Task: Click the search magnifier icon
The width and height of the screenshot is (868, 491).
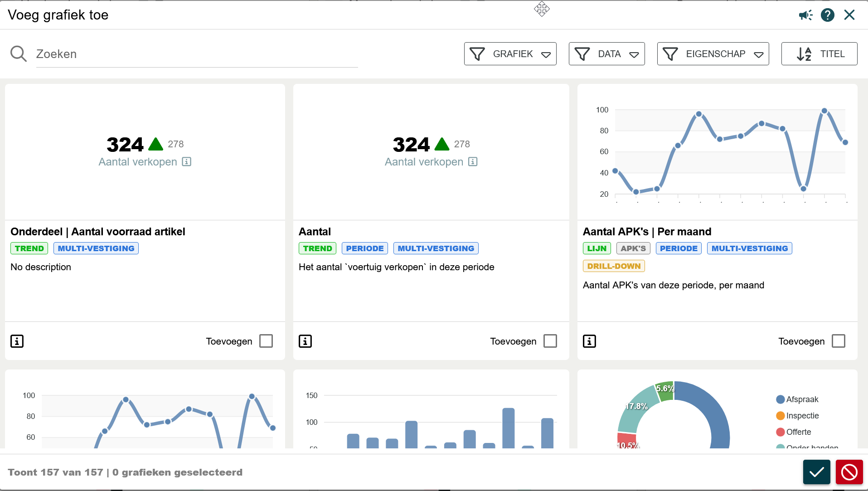Action: (19, 53)
